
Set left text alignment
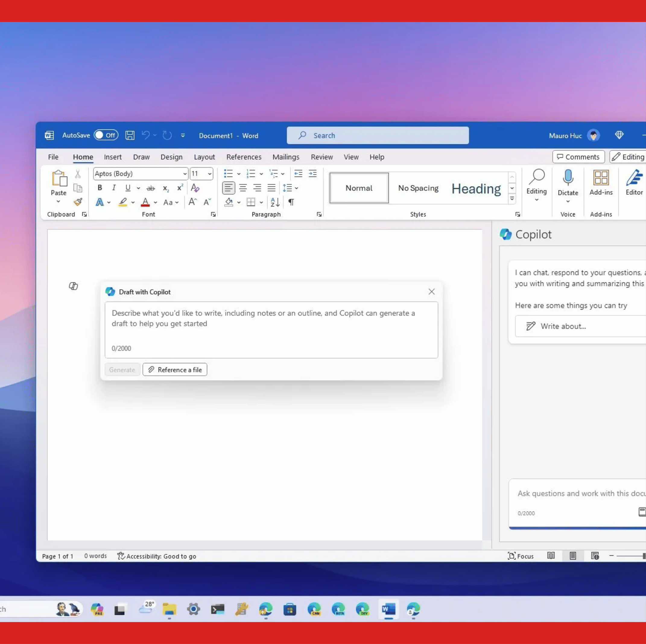228,188
